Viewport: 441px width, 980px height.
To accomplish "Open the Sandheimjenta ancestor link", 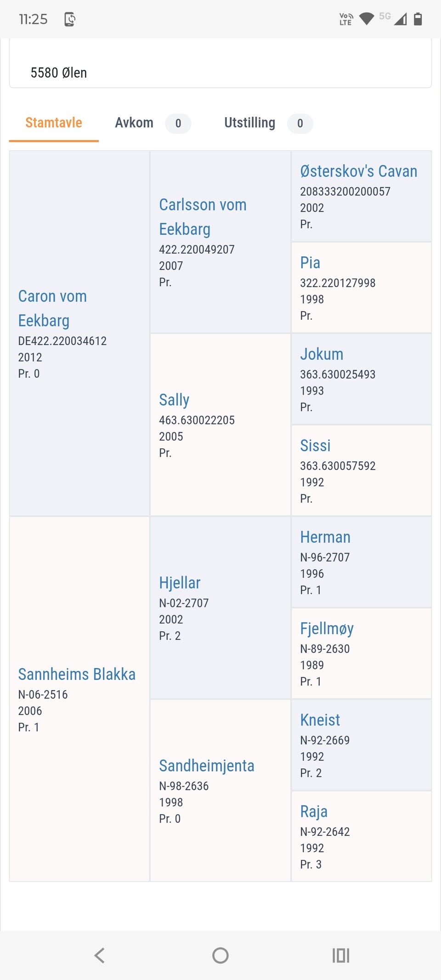I will pos(207,765).
